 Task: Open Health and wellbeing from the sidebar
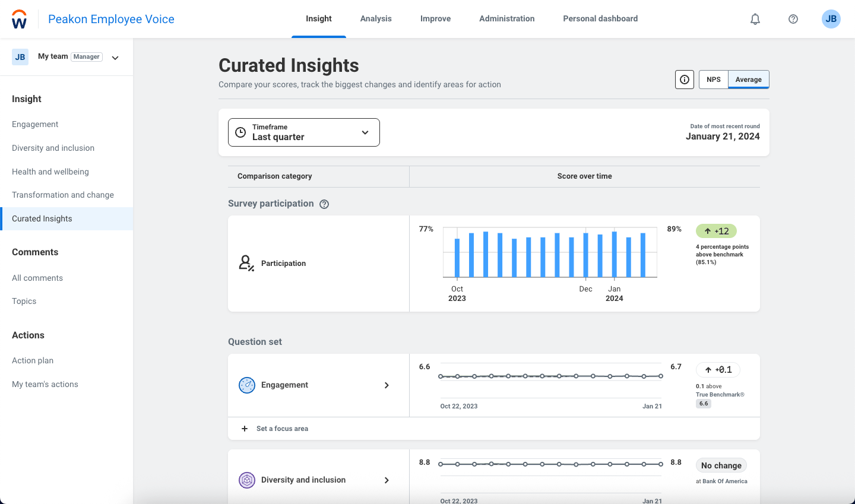coord(50,172)
